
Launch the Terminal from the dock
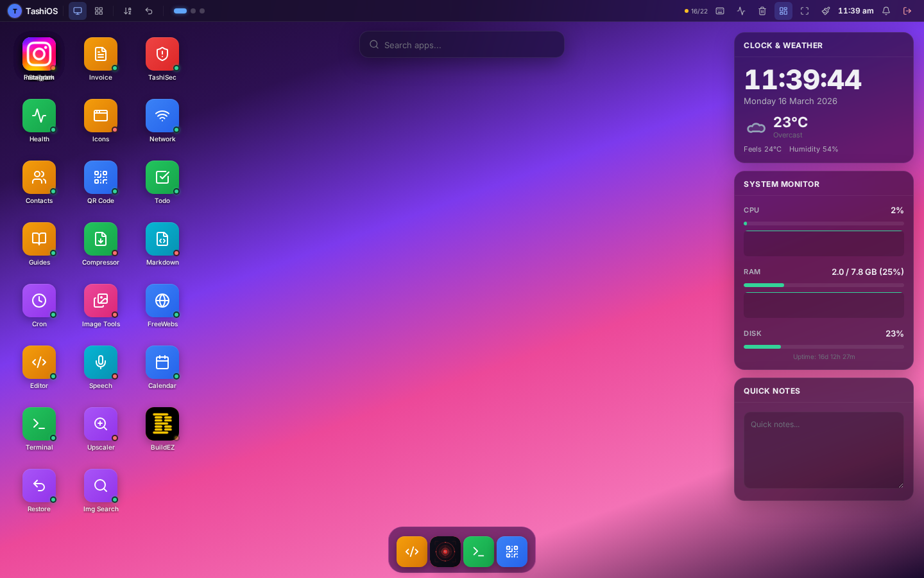point(478,551)
